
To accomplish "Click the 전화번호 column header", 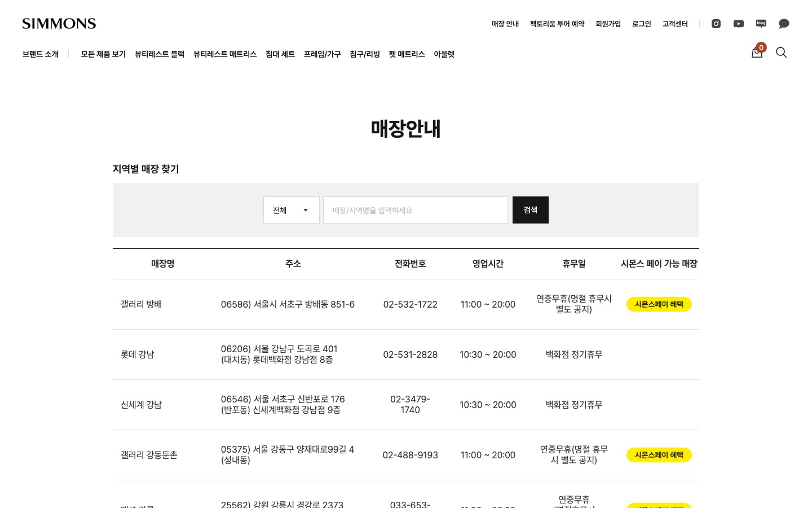I will pos(411,264).
